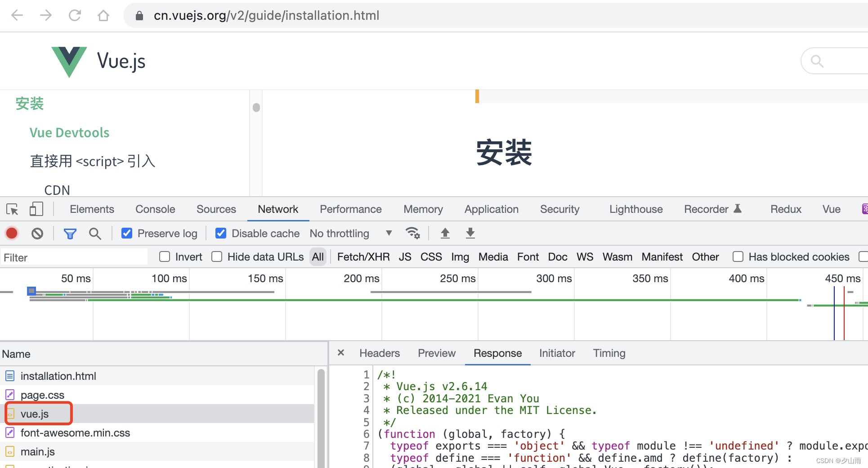Screen dimensions: 868x468
Task: Filter requests by Fetch/XHR
Action: (363, 257)
